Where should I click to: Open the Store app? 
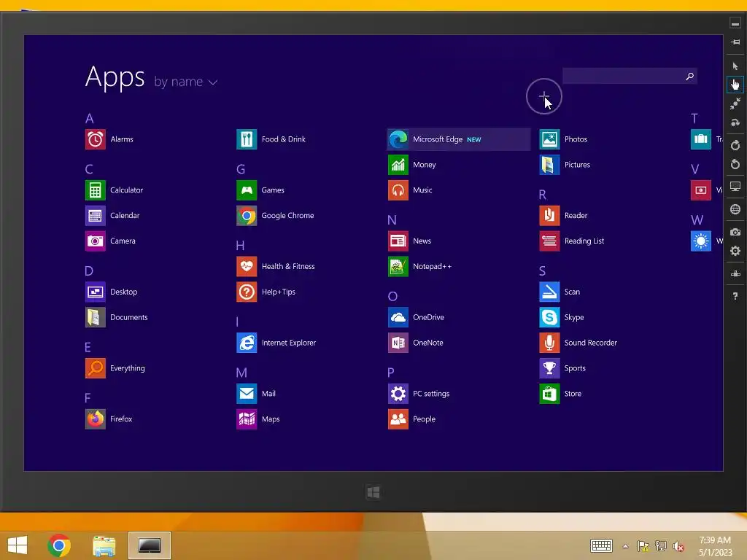[x=561, y=394]
